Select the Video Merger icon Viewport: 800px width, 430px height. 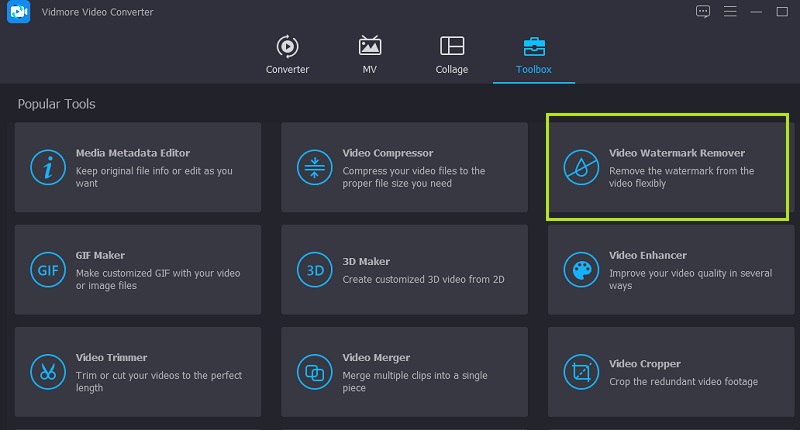[x=314, y=372]
